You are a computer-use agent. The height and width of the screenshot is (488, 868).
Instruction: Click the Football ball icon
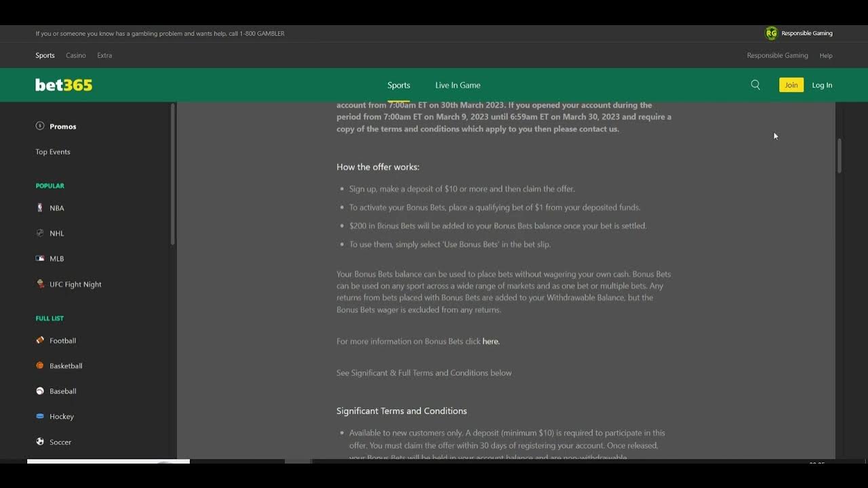point(40,340)
